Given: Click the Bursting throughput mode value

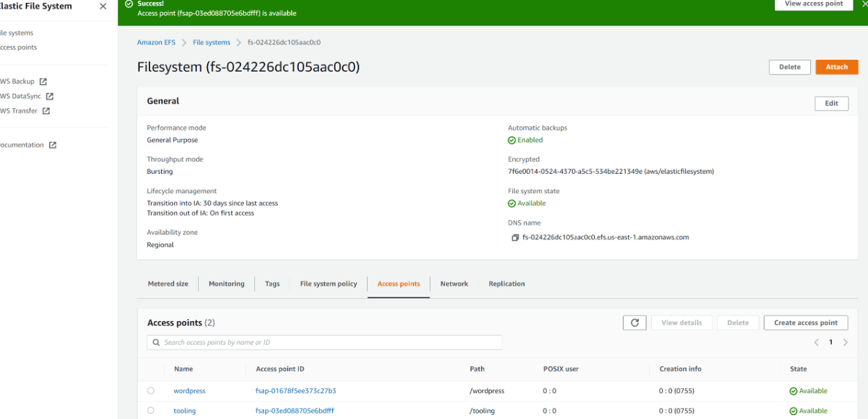Looking at the screenshot, I should [160, 172].
